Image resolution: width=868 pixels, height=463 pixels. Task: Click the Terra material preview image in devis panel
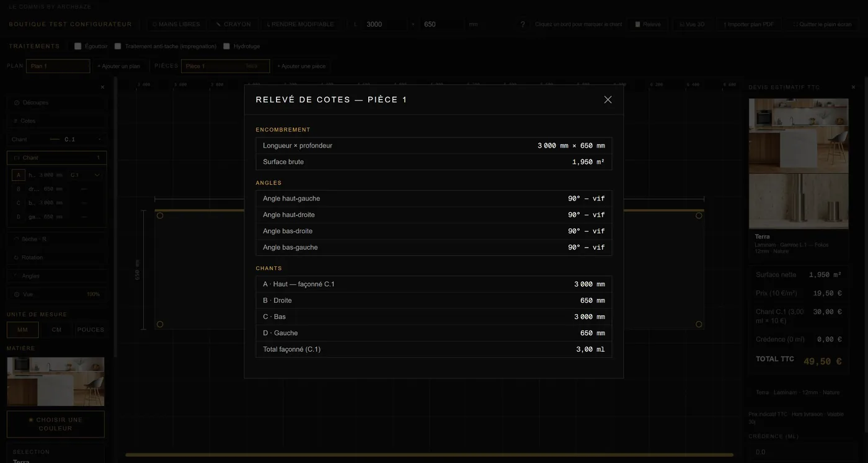point(799,163)
